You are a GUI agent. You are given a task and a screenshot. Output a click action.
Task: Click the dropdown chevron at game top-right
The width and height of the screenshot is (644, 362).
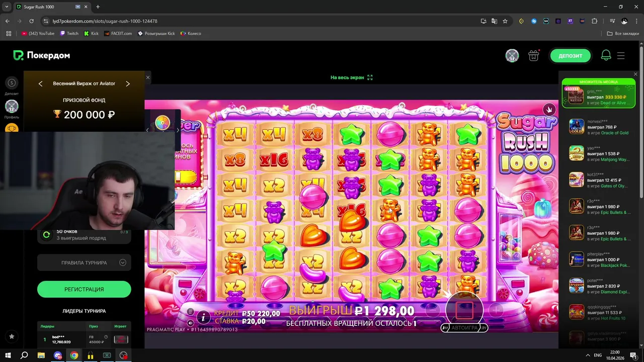pos(549,109)
